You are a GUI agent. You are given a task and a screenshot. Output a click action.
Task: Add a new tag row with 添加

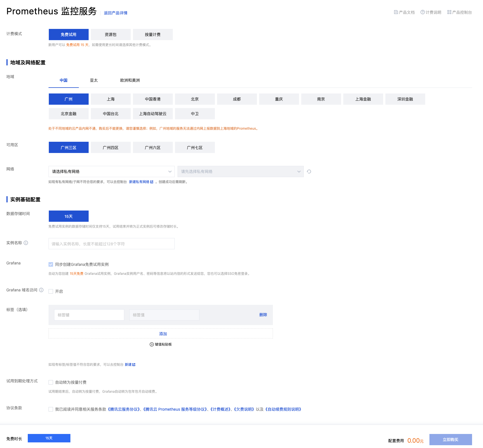click(161, 334)
